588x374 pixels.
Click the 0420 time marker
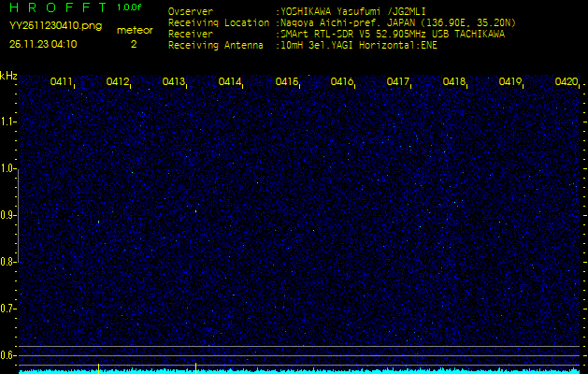pos(566,82)
